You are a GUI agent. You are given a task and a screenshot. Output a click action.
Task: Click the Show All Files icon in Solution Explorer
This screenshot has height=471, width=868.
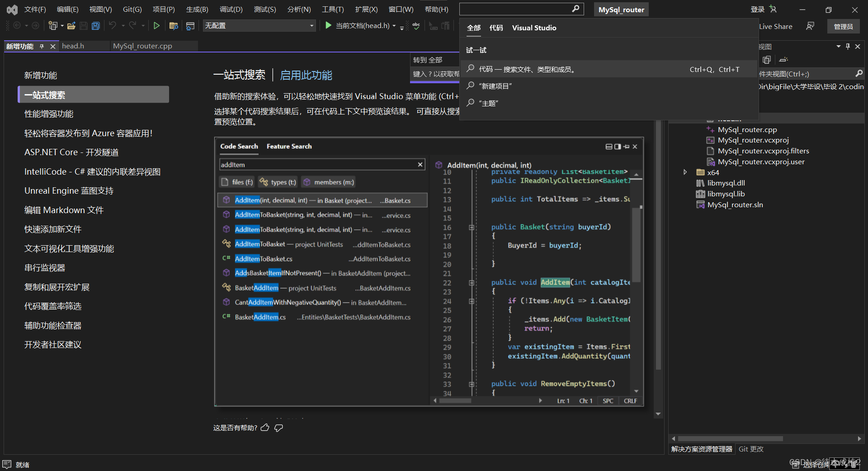[767, 60]
